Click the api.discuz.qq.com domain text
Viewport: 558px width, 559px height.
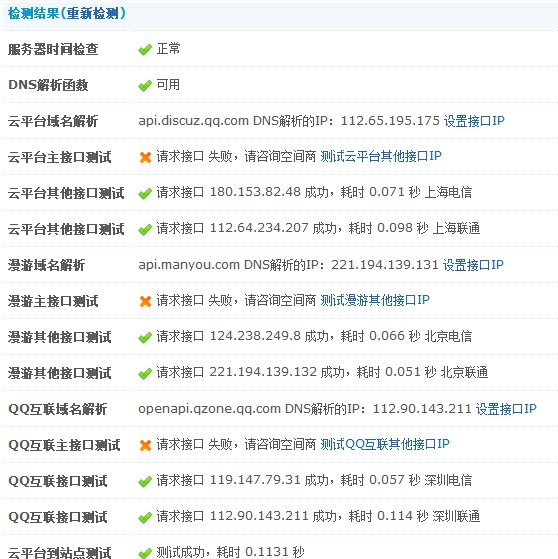point(194,121)
